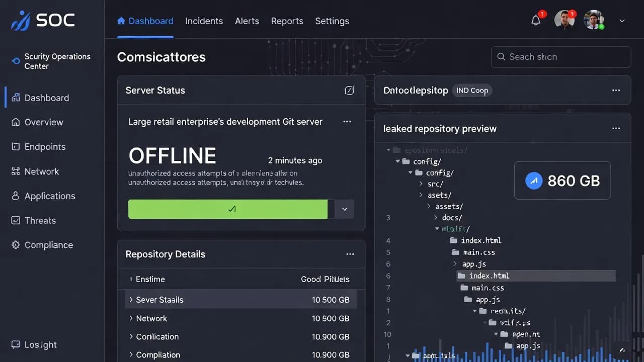Switch to the Incidents tab
This screenshot has height=362, width=644.
coord(204,21)
